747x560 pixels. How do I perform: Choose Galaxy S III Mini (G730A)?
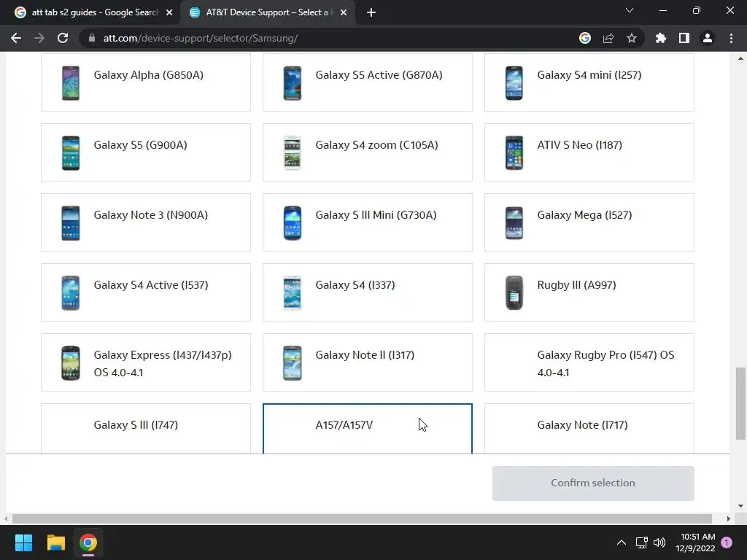click(368, 222)
